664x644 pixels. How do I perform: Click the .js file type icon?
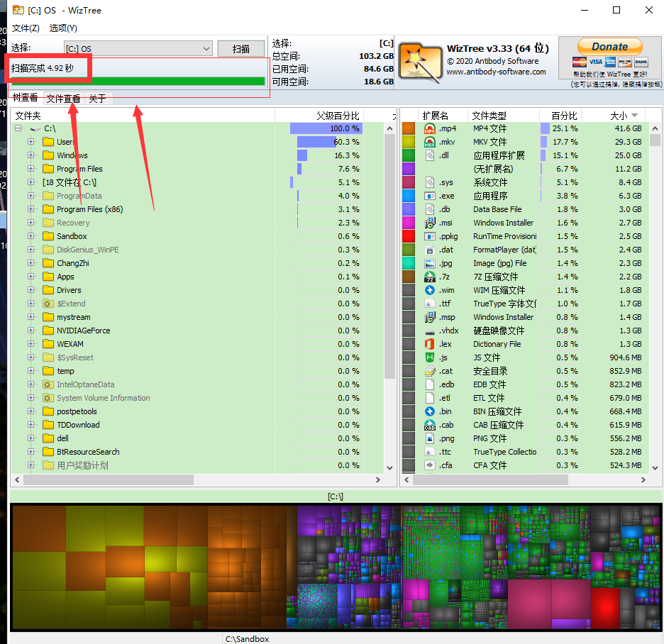(x=429, y=357)
